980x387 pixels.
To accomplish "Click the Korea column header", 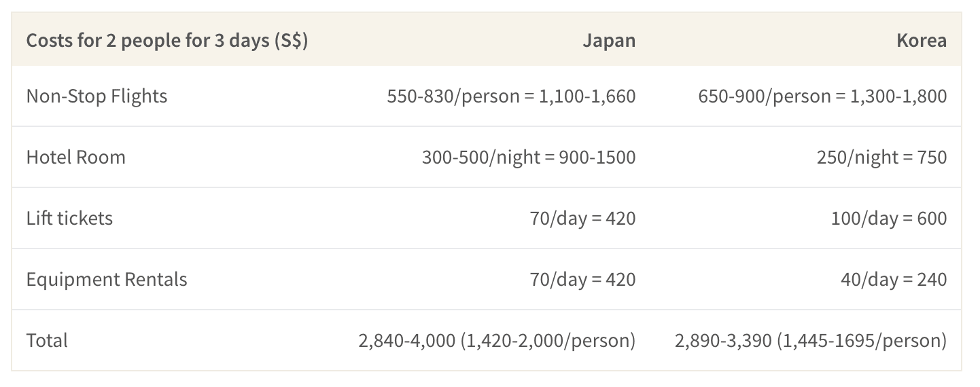I will point(921,40).
